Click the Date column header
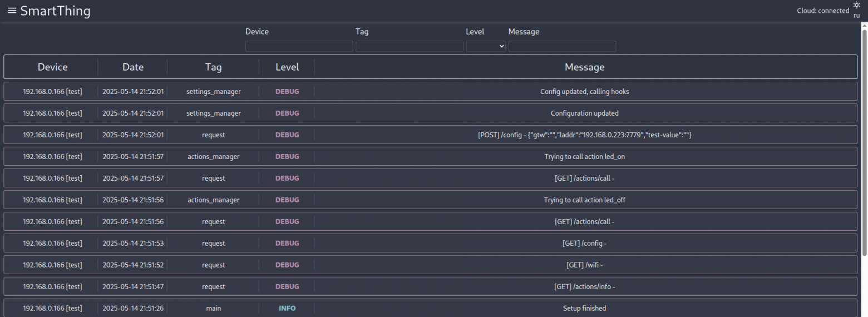868x317 pixels. coord(133,67)
